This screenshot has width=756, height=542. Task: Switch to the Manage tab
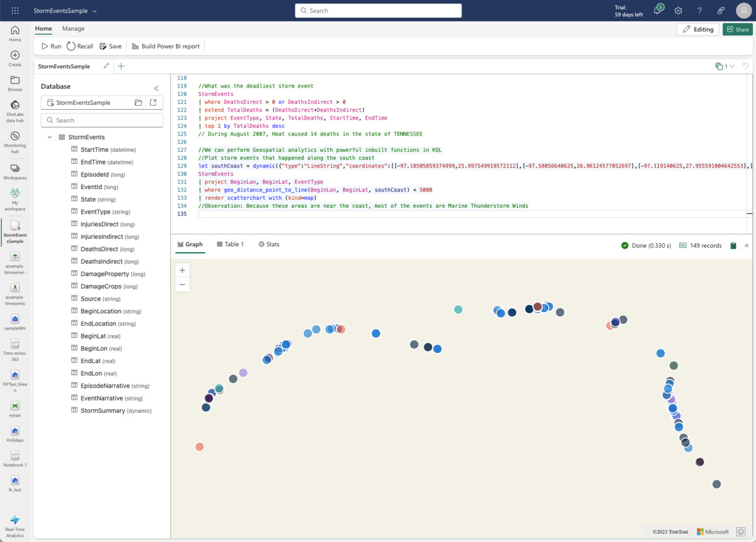pyautogui.click(x=73, y=28)
